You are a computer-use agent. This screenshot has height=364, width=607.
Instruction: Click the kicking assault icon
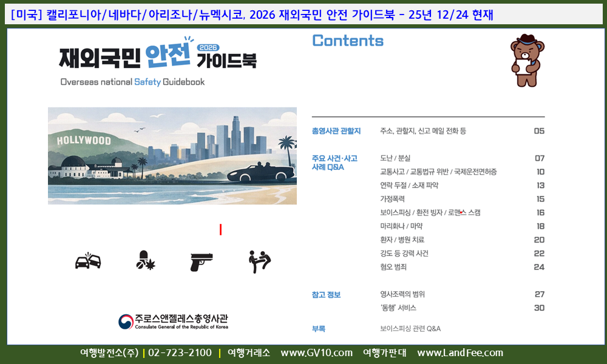coord(260,261)
